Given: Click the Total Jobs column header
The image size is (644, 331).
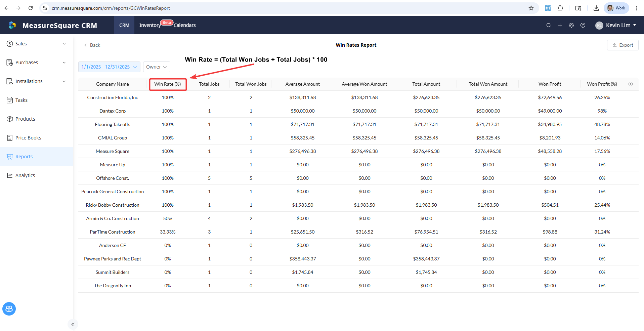Looking at the screenshot, I should (209, 84).
